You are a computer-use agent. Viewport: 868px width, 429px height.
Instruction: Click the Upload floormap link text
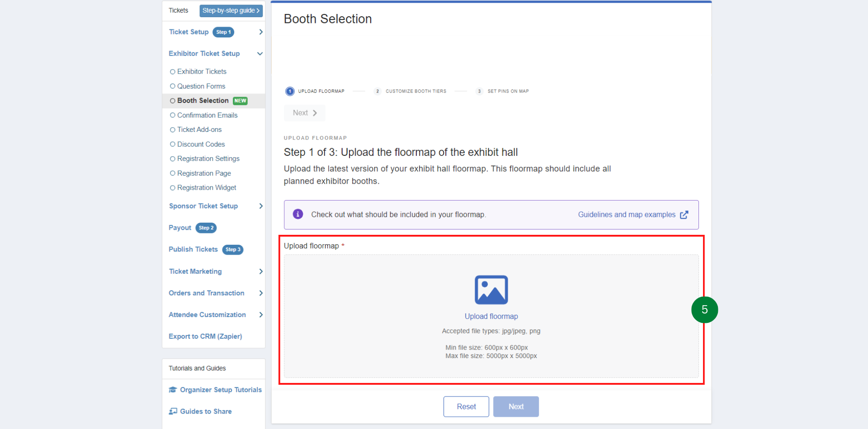[x=491, y=317]
